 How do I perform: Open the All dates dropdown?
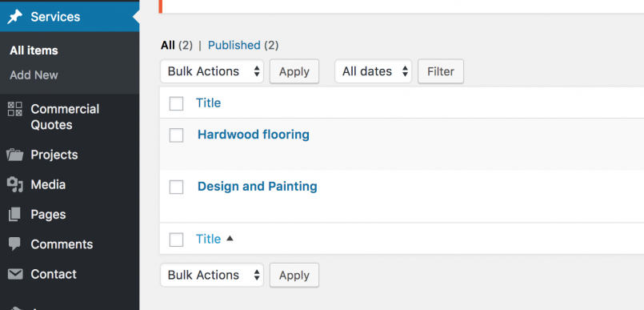[x=374, y=71]
